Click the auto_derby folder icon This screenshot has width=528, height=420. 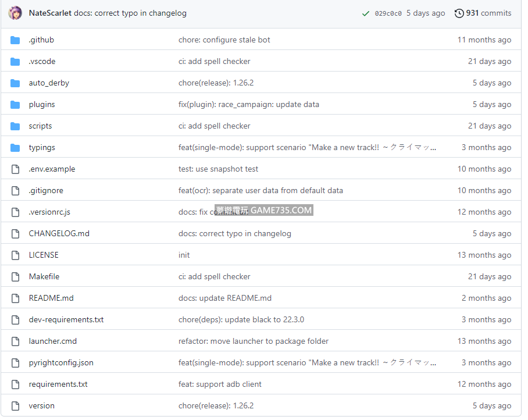15,83
